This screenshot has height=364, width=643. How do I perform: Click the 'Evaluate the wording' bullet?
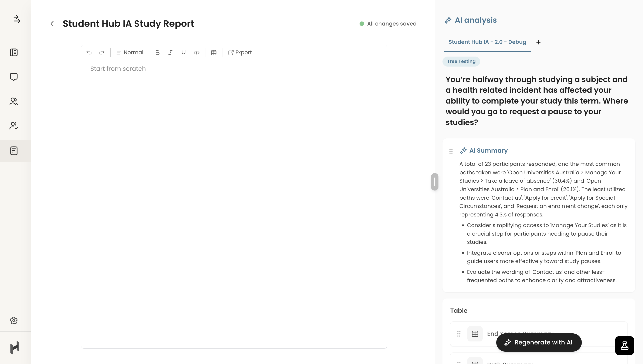542,276
